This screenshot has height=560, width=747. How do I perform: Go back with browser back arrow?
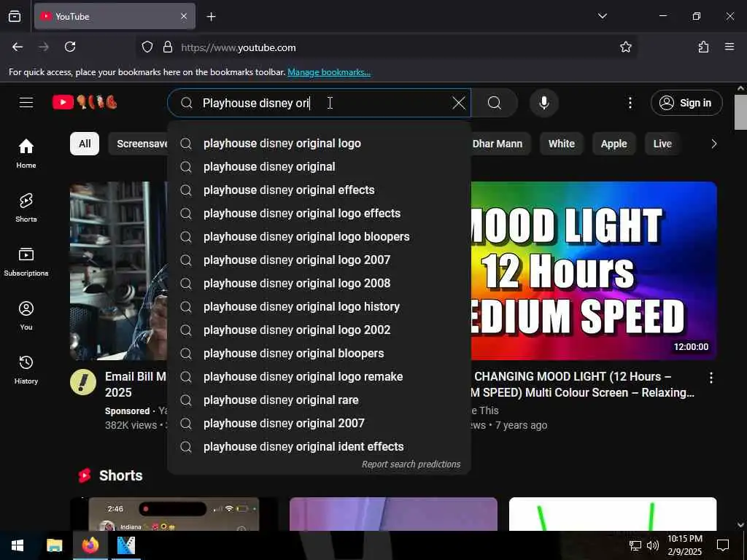tap(18, 47)
